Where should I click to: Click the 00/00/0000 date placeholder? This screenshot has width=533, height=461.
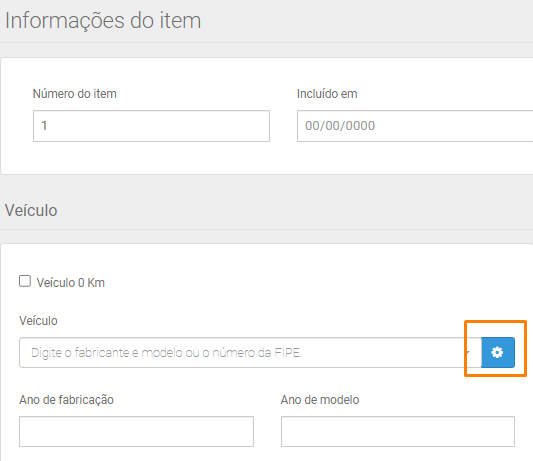coord(340,126)
